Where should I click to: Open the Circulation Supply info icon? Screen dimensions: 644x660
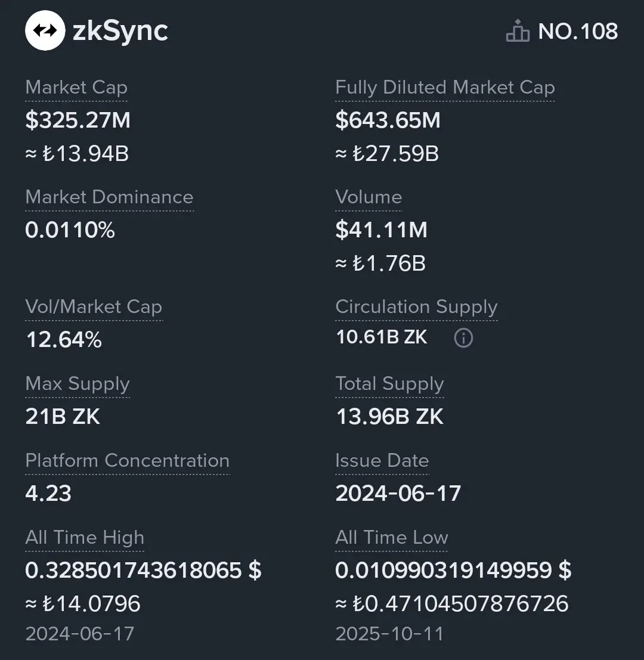point(463,337)
